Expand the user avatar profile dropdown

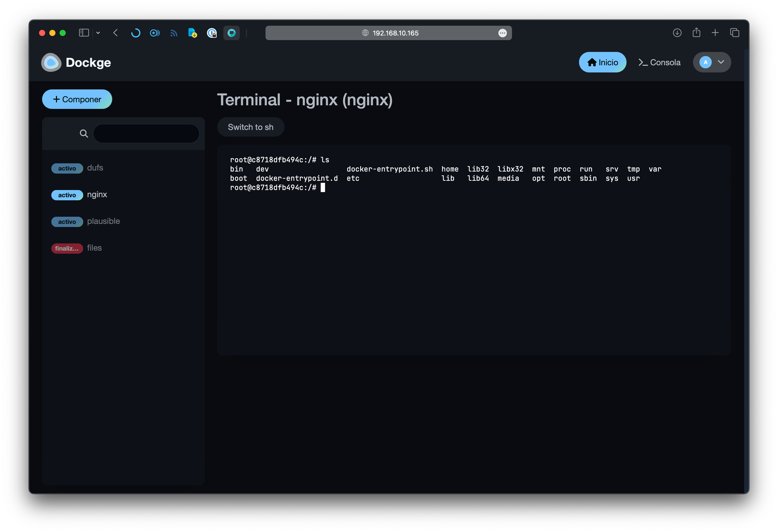712,62
